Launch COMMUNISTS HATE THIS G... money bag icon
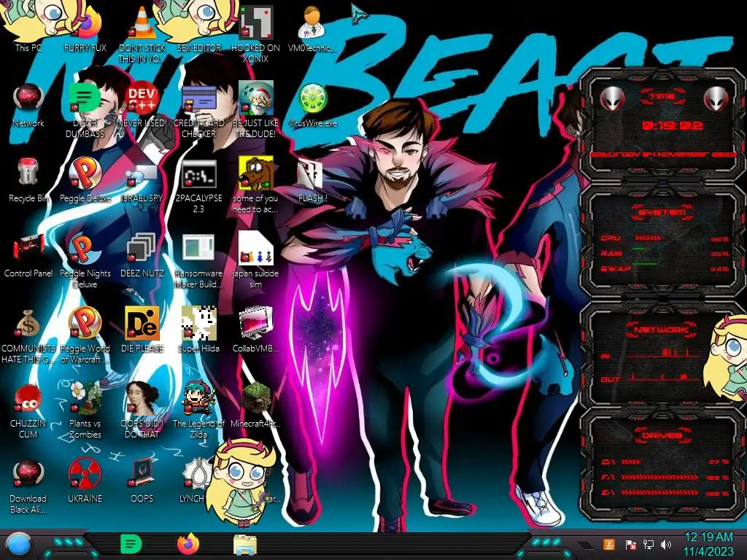Viewport: 747px width, 560px height. coord(28,324)
